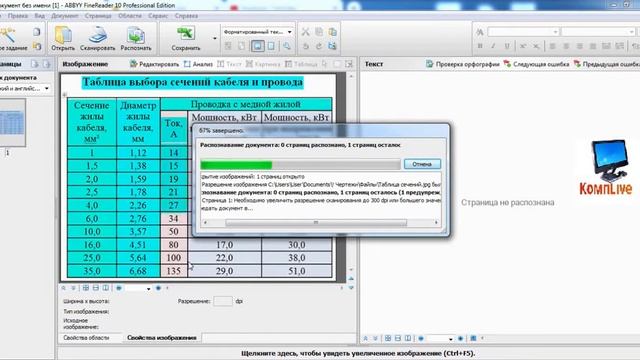This screenshot has width=640, height=360.
Task: Click the Редактировать edit image button
Action: [154, 64]
